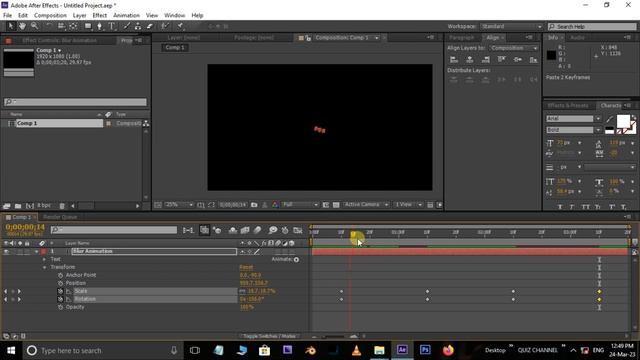Toggle the Rotation stopwatch
640x360 pixels.
60,299
